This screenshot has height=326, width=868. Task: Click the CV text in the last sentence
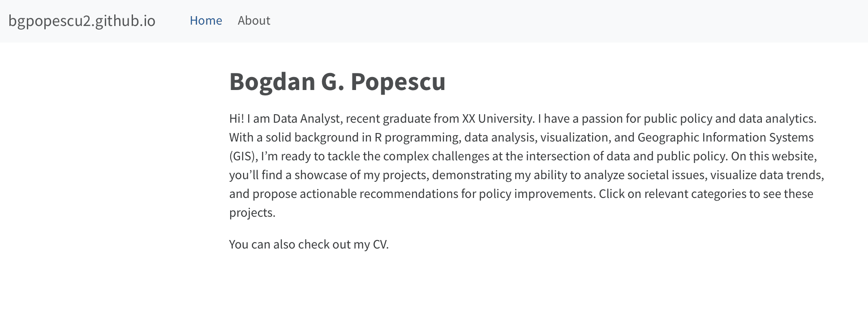coord(380,244)
